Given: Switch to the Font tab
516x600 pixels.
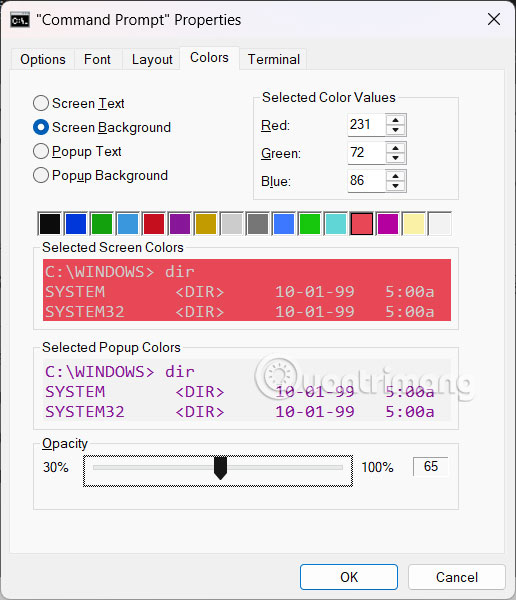Looking at the screenshot, I should coord(97,59).
